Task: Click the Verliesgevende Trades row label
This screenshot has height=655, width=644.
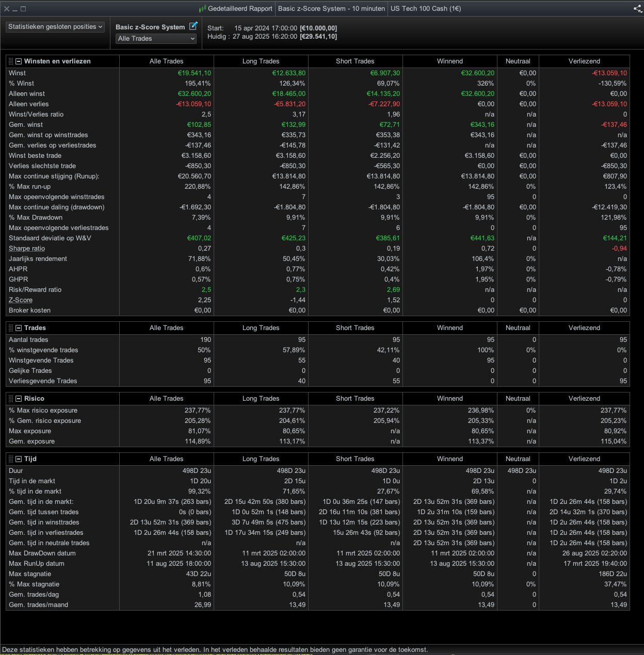Action: [43, 381]
